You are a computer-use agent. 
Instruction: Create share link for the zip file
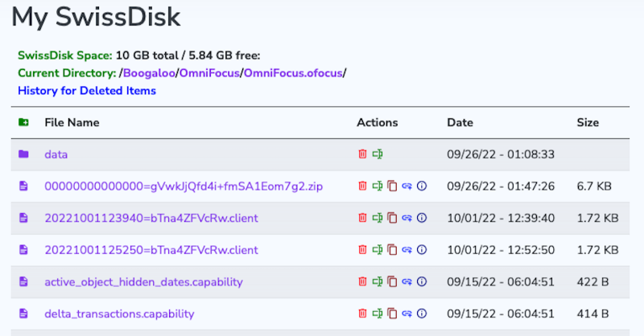(407, 186)
